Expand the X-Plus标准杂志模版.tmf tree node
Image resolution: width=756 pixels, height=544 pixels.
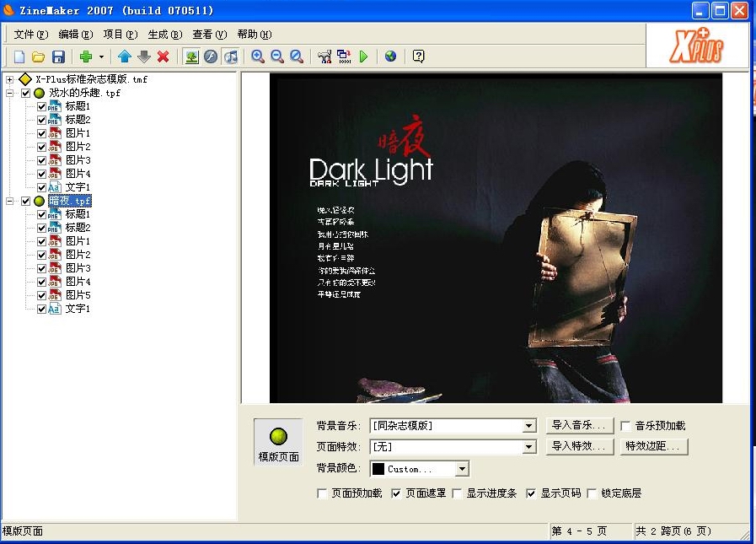pos(9,79)
